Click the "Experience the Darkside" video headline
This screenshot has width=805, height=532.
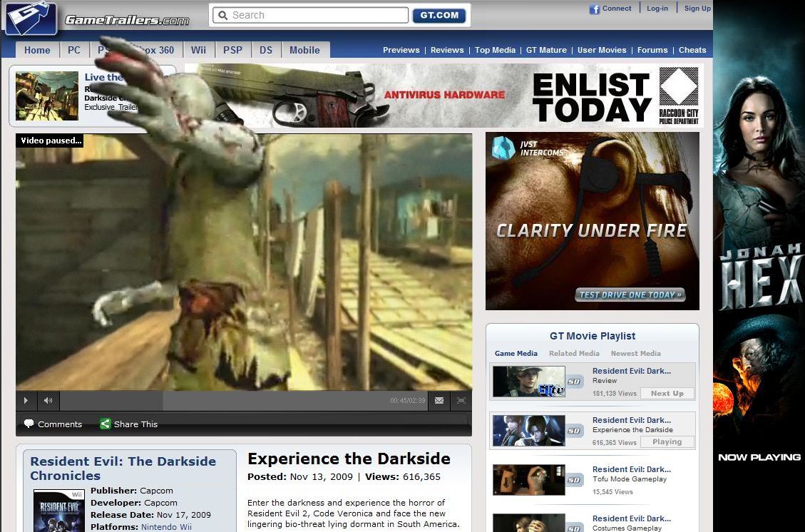[349, 459]
